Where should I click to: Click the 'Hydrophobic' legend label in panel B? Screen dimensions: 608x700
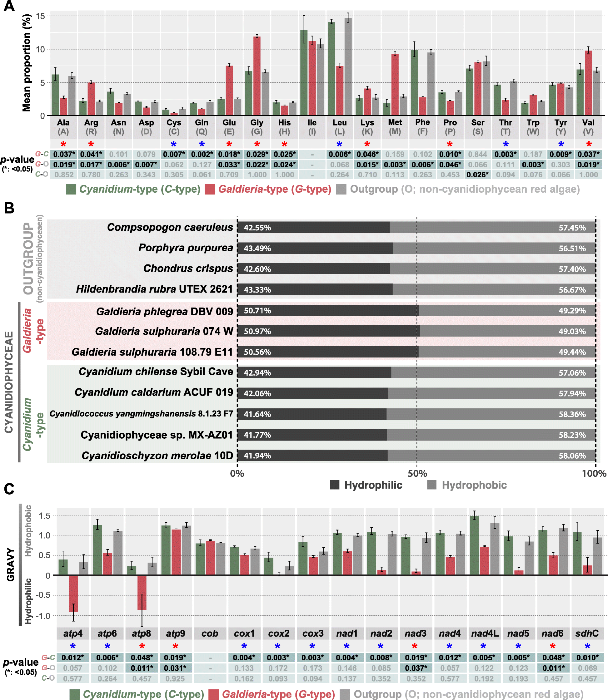[474, 485]
